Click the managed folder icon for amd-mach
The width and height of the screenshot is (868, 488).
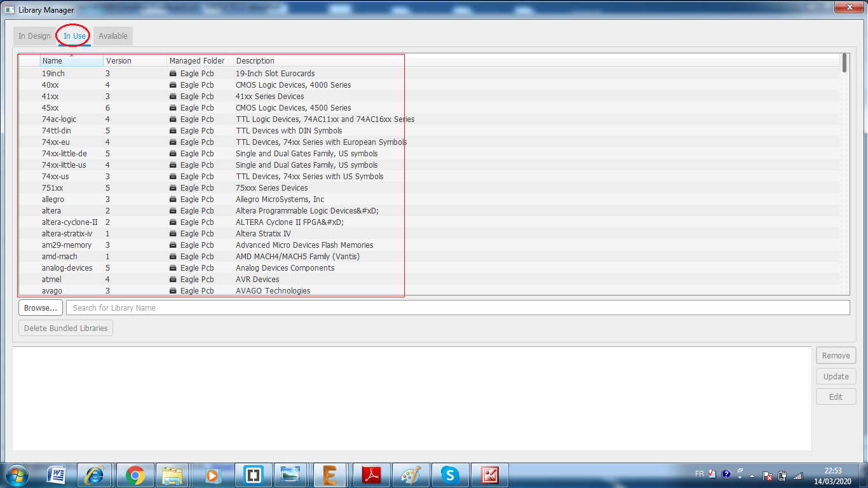pos(173,257)
